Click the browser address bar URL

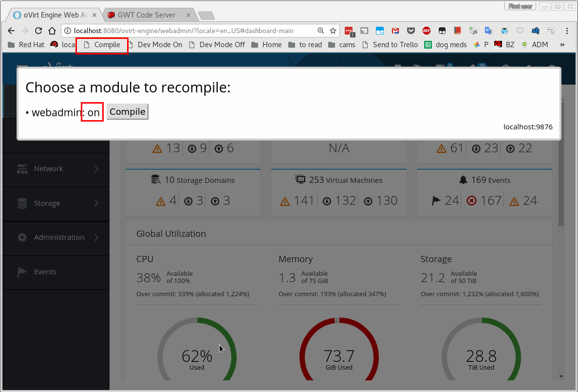click(x=185, y=31)
